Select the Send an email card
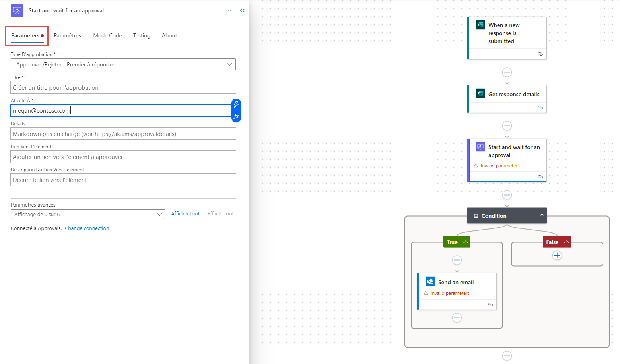This screenshot has width=620, height=364. pyautogui.click(x=457, y=291)
